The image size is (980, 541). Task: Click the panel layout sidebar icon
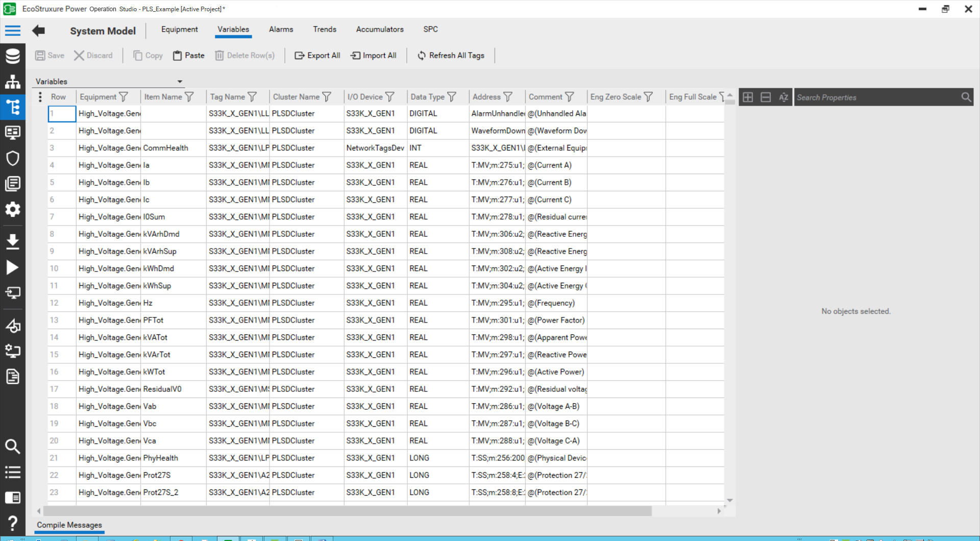click(13, 498)
